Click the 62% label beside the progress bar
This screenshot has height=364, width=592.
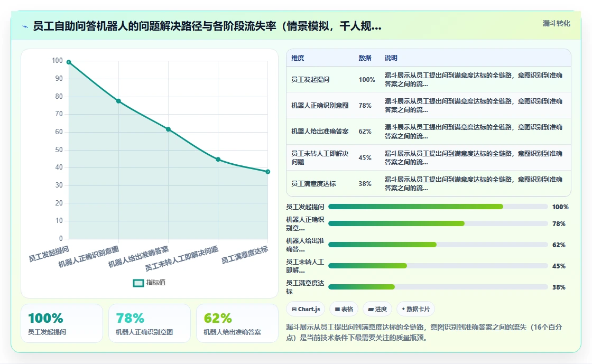[x=559, y=245]
